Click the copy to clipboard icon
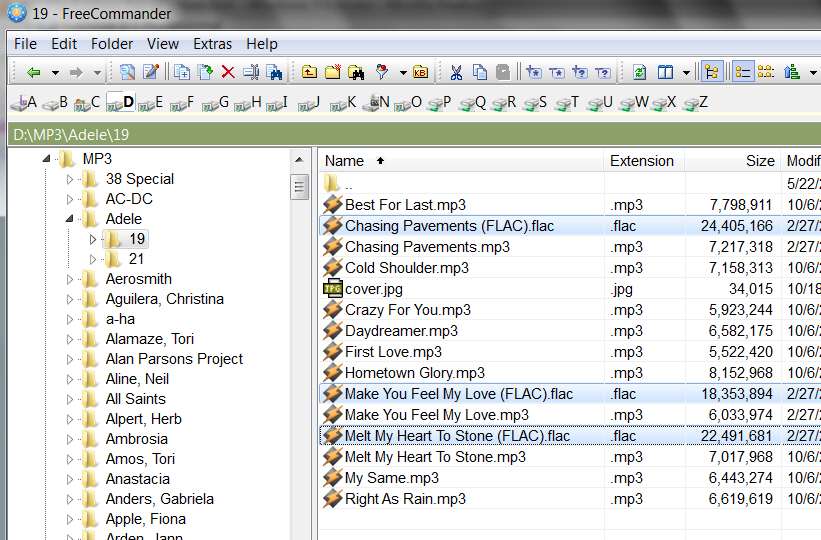The width and height of the screenshot is (821, 540). pos(480,72)
